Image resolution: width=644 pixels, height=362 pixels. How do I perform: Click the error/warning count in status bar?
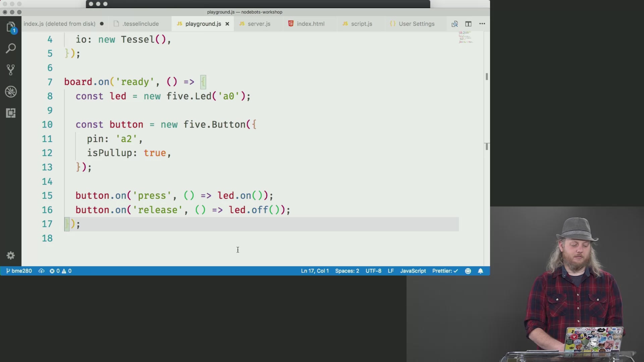click(x=60, y=271)
